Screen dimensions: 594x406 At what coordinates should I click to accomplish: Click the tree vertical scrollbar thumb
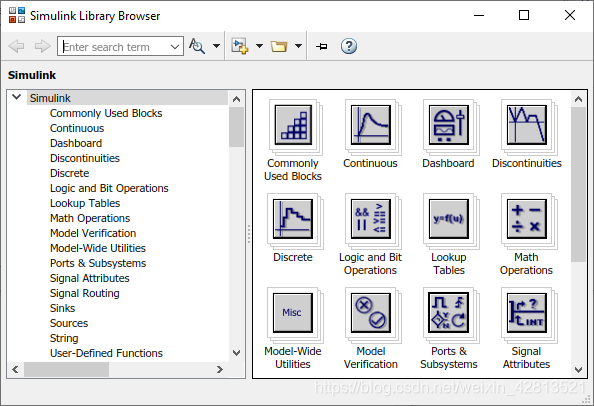coord(236,127)
